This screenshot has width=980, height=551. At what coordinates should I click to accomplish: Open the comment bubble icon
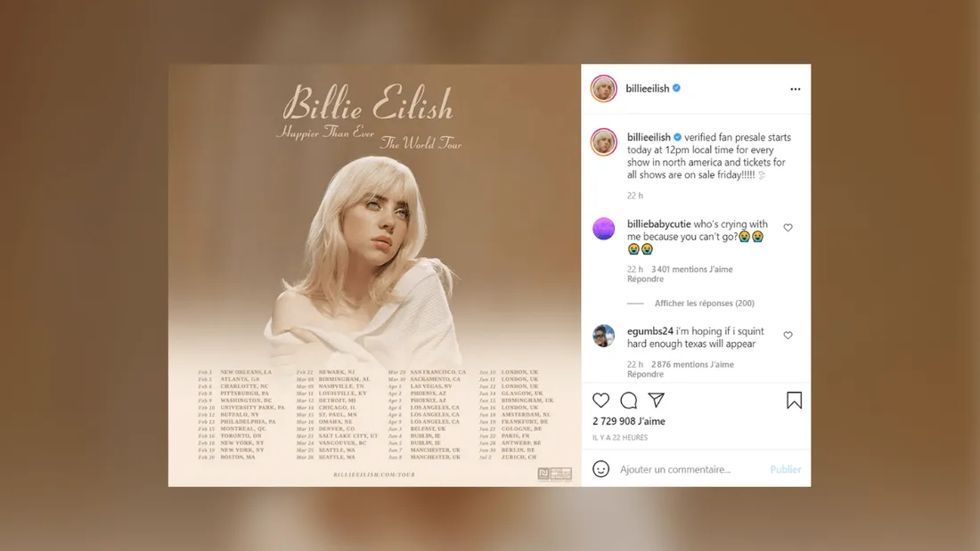(629, 401)
